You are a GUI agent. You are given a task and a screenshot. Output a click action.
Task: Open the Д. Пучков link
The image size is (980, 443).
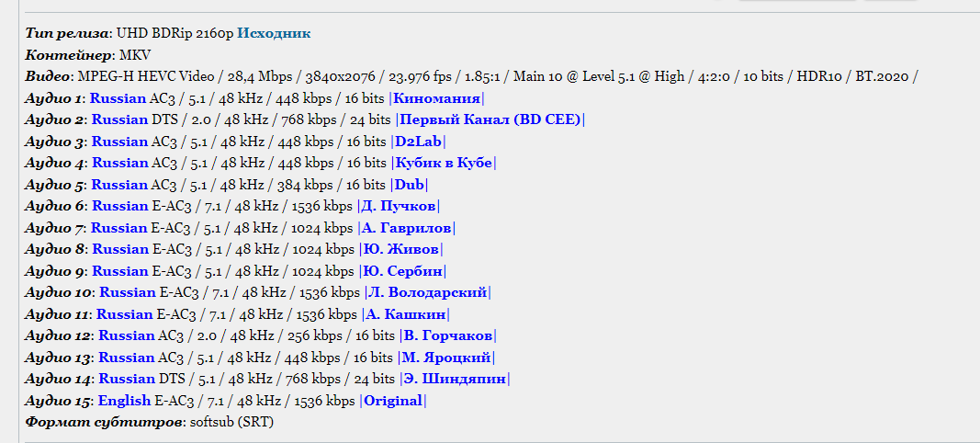(400, 206)
